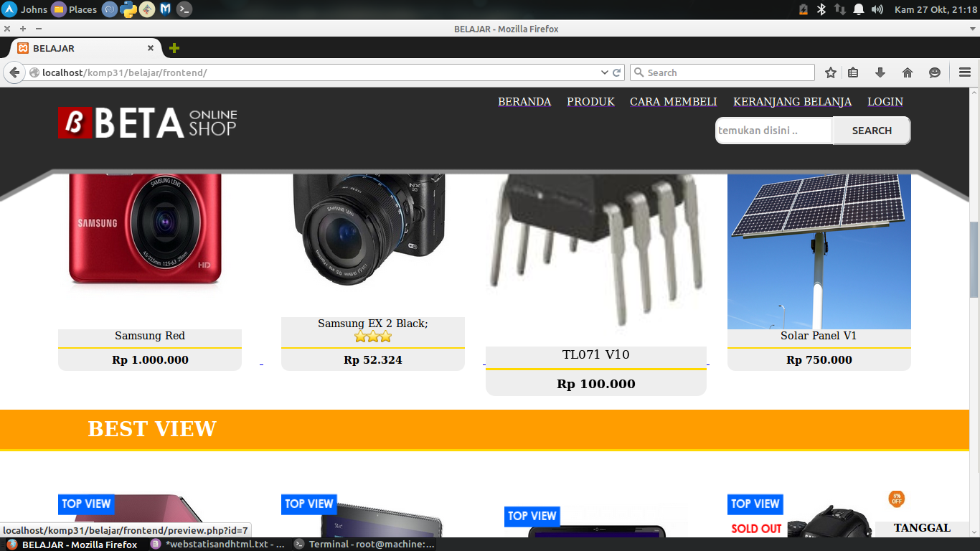The height and width of the screenshot is (551, 980).
Task: Click the orange 5% OFF discount badge
Action: pyautogui.click(x=897, y=499)
